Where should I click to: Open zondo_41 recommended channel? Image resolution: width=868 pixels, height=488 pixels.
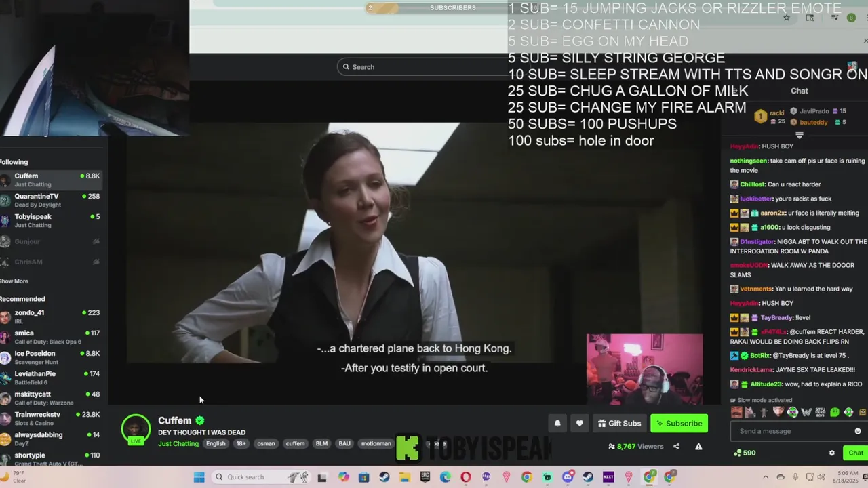click(x=51, y=317)
